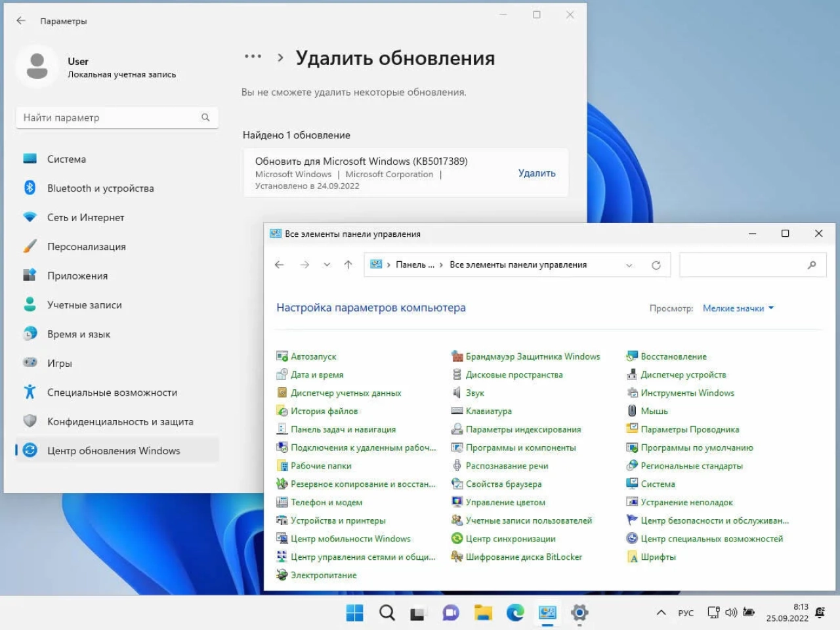Click Удалить for update KB5017389
This screenshot has height=630, width=840.
[537, 173]
